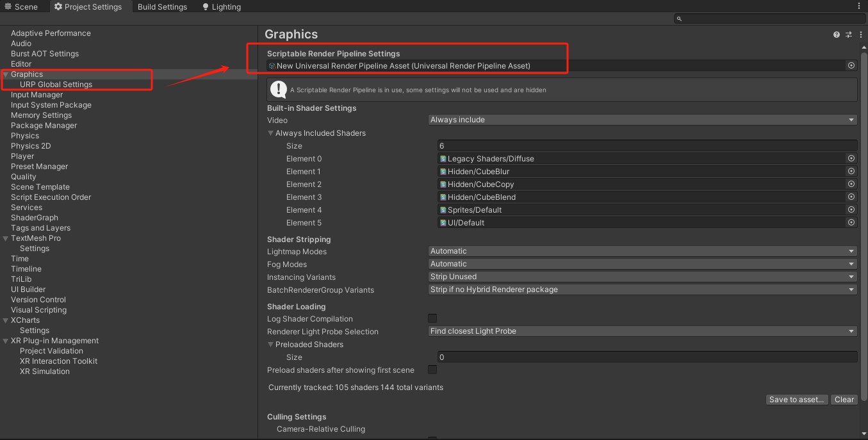Image resolution: width=868 pixels, height=440 pixels.
Task: Open object picker for Render Pipeline Asset
Action: (851, 65)
